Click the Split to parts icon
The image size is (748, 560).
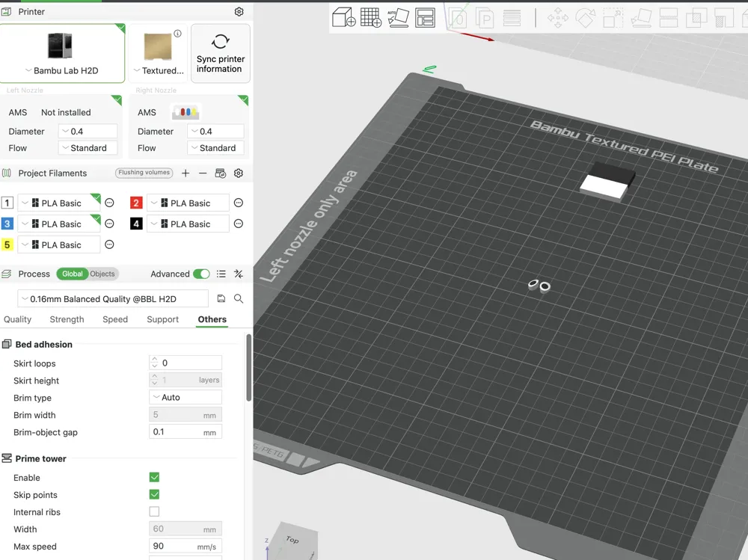pos(485,19)
